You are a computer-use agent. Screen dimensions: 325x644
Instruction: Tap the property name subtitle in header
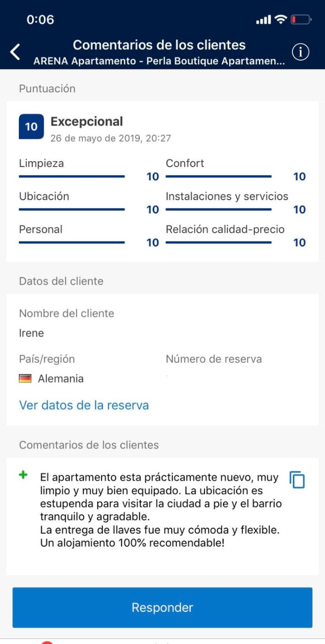click(x=159, y=61)
